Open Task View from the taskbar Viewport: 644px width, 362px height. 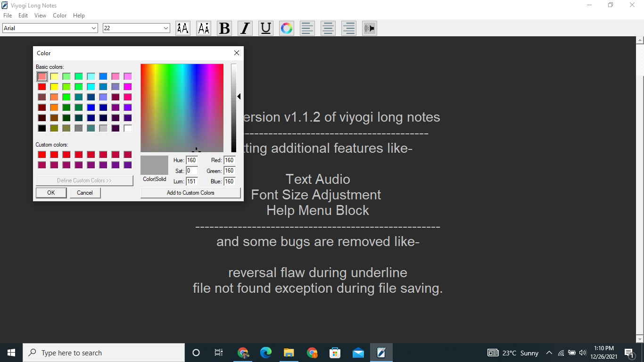219,353
